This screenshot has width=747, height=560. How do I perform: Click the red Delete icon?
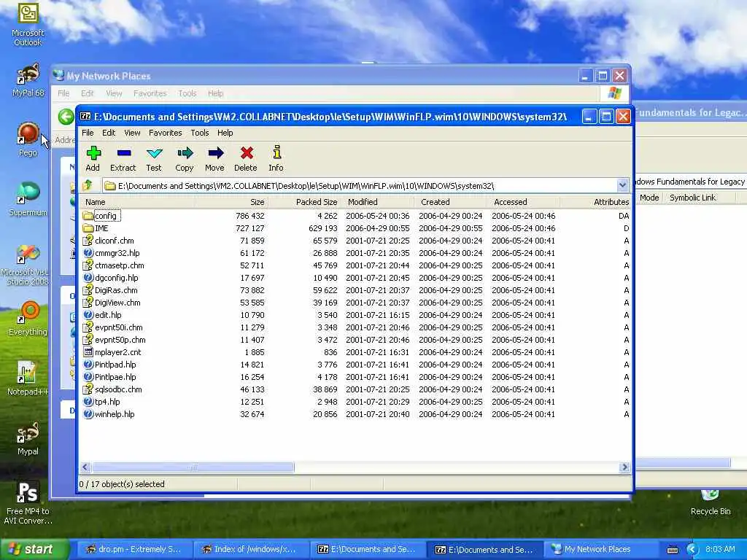tap(247, 153)
